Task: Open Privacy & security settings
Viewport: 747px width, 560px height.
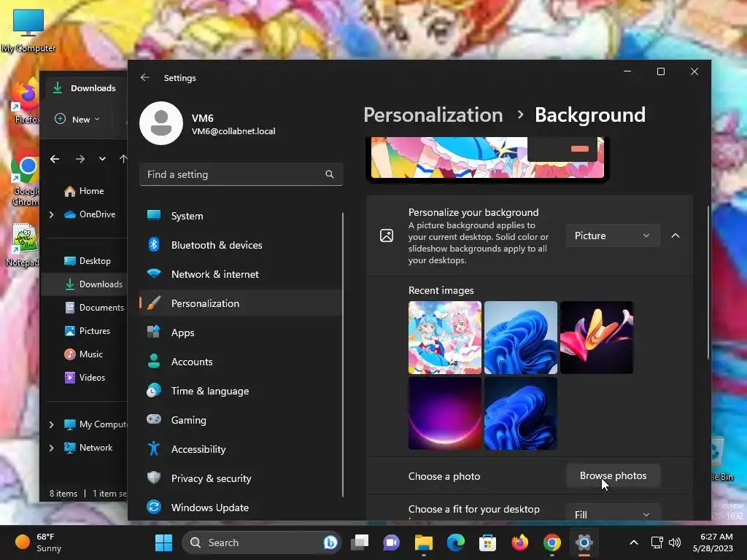Action: pos(241,478)
